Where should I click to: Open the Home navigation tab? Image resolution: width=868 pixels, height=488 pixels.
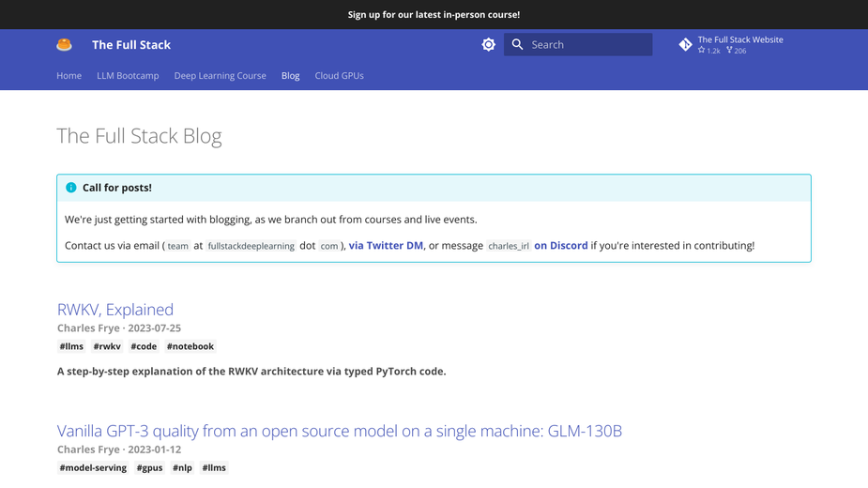pos(69,75)
